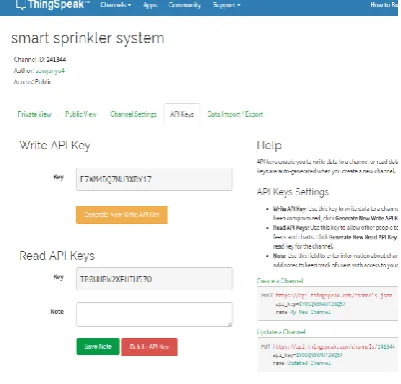Viewport: 401px width, 384px height.
Task: Open the Apps menu item
Action: [150, 5]
